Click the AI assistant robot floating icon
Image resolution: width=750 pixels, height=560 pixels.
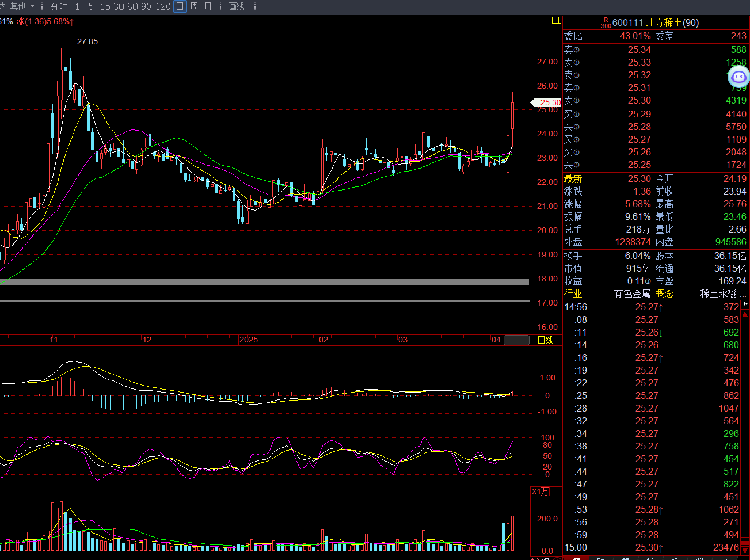tap(738, 77)
